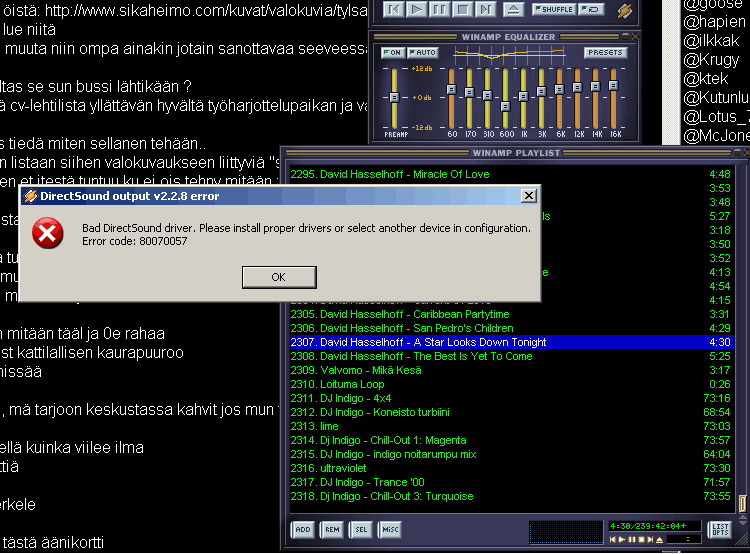Viewport: 750px width, 554px height.
Task: Select track 2313 lime
Action: click(x=511, y=426)
